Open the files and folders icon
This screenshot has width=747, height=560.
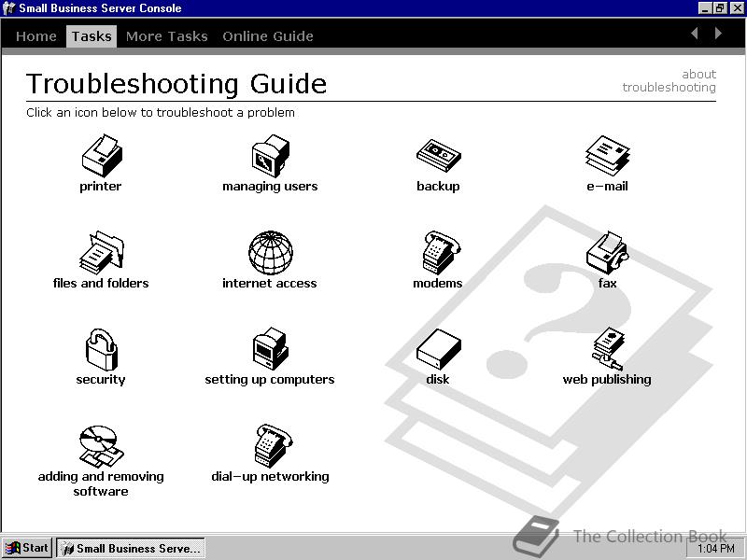point(102,252)
